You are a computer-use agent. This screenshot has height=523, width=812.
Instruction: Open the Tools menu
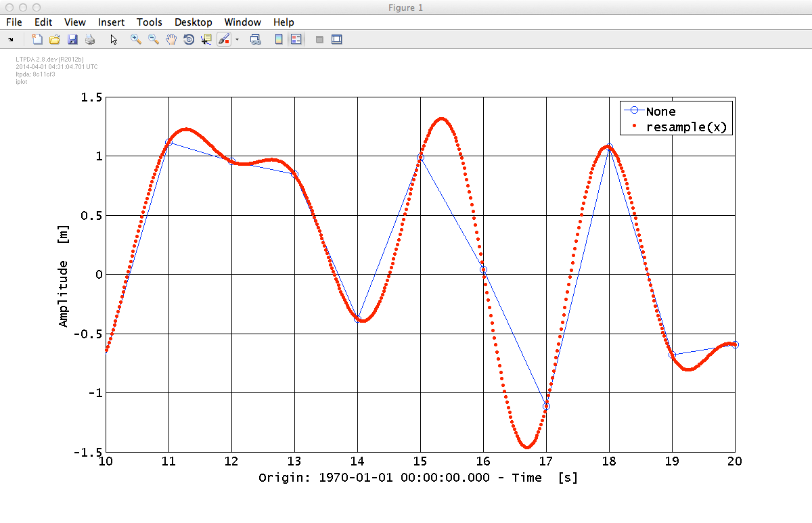pyautogui.click(x=150, y=22)
